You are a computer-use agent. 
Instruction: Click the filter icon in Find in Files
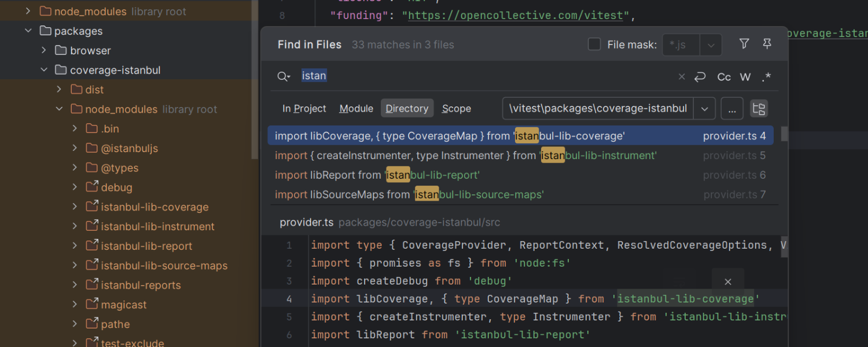[744, 44]
